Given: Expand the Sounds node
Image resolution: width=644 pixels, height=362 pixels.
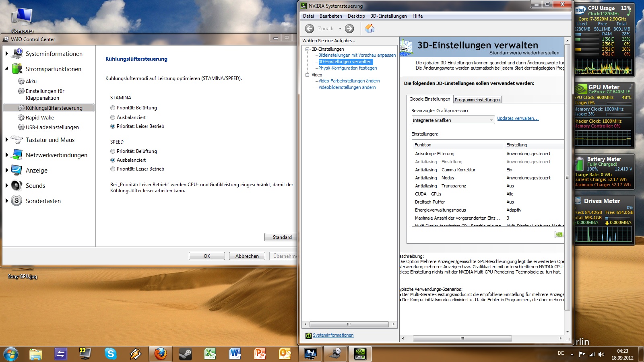Looking at the screenshot, I should pyautogui.click(x=7, y=185).
